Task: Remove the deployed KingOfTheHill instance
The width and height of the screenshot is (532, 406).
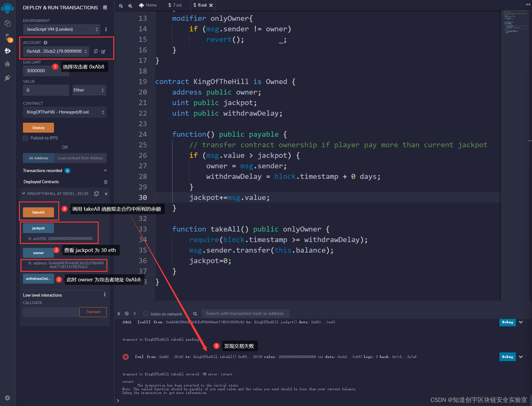Action: pyautogui.click(x=106, y=194)
